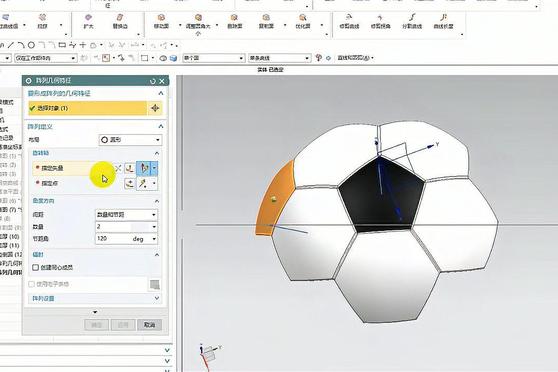Select the highlighted orange panel on the ball
This screenshot has height=372, width=558.
274,199
